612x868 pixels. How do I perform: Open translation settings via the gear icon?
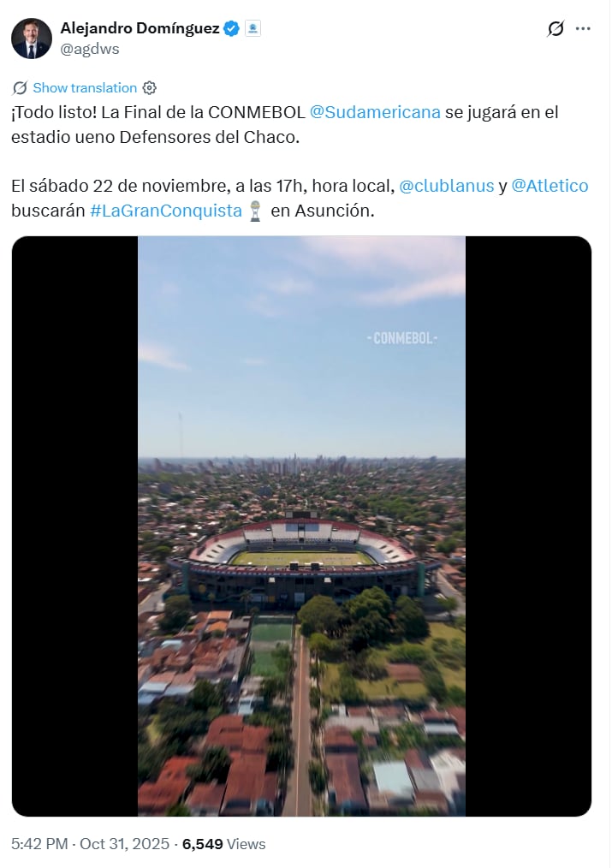click(x=149, y=87)
